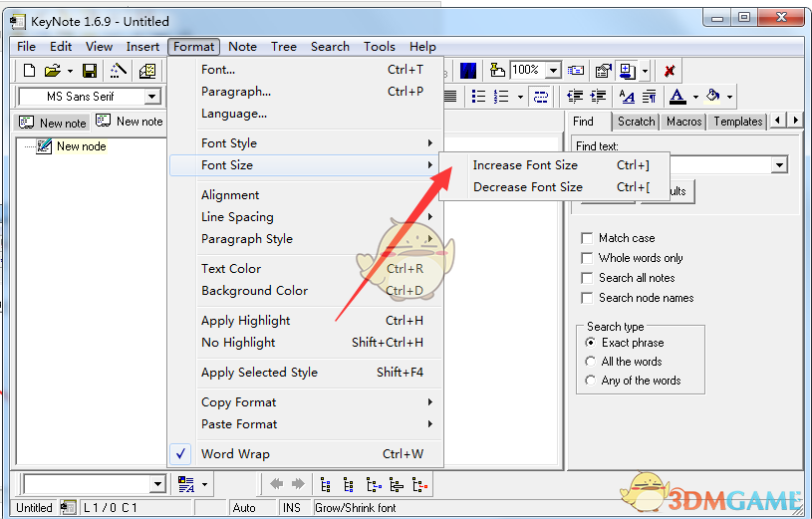Click the highlighted toolbar icon beside numbering arrow

point(540,97)
